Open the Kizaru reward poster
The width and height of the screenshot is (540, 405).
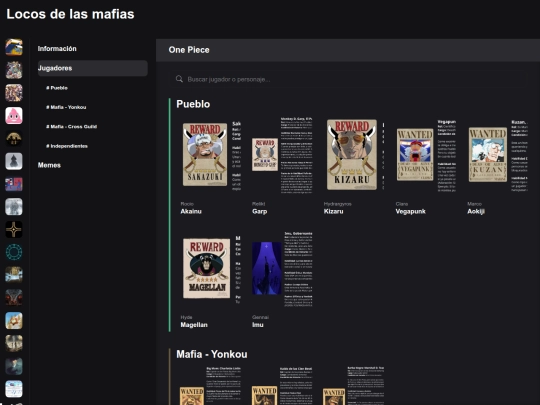352,154
